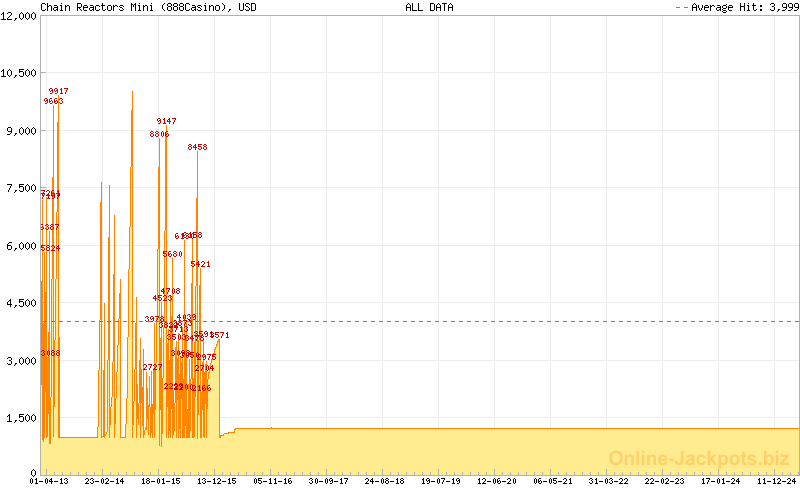Select the 13-12-15 date marker
This screenshot has height=490, width=800.
[216, 481]
